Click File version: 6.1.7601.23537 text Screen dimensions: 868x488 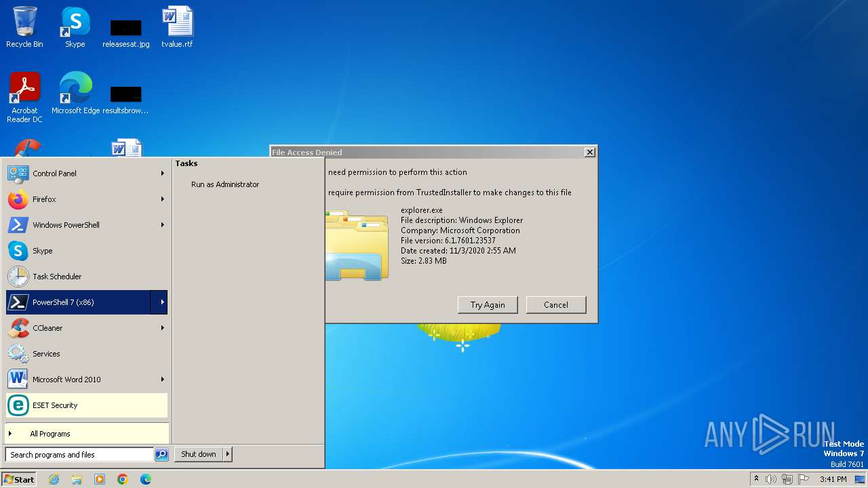448,241
